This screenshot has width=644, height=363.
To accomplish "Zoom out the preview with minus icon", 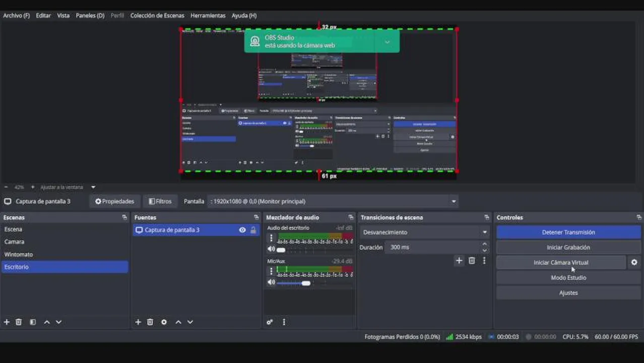I will click(6, 187).
